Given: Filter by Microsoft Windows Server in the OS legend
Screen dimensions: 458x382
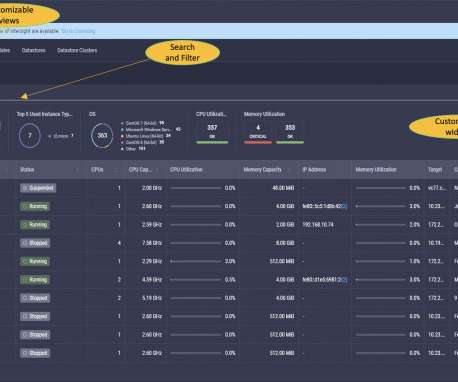Looking at the screenshot, I should click(151, 129).
